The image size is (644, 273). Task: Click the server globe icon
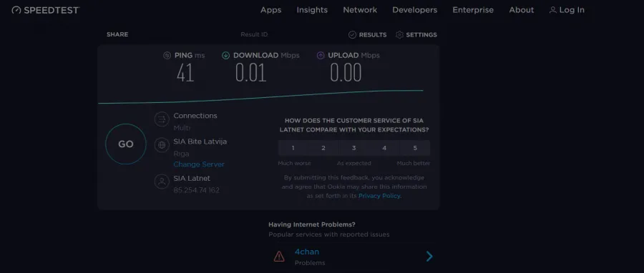(x=162, y=144)
